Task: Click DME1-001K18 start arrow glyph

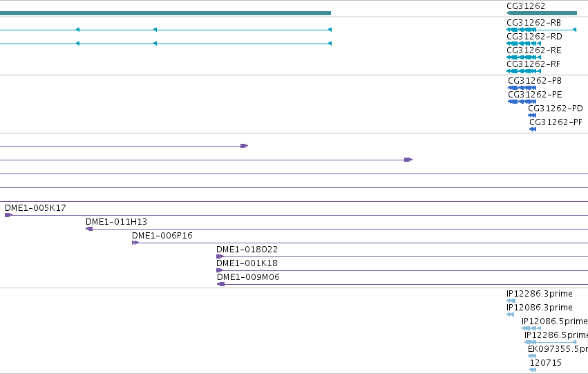Action: pos(220,270)
